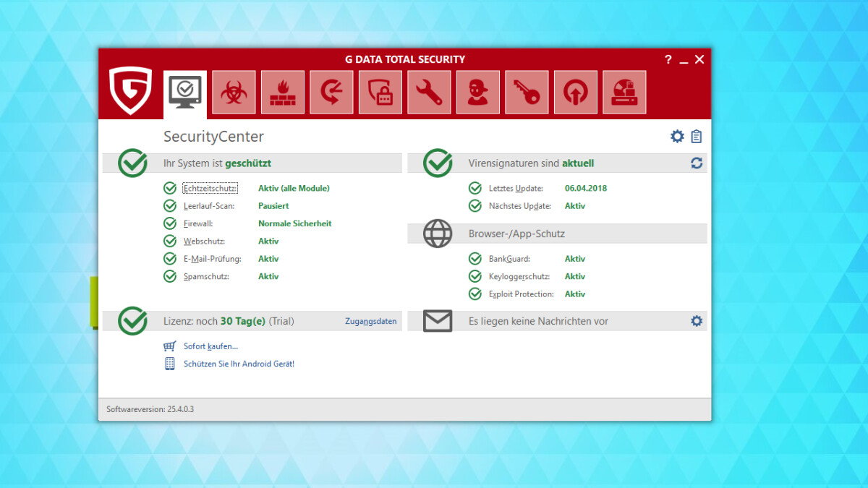Click 'Aktiv (alle Module)' status value

point(294,188)
